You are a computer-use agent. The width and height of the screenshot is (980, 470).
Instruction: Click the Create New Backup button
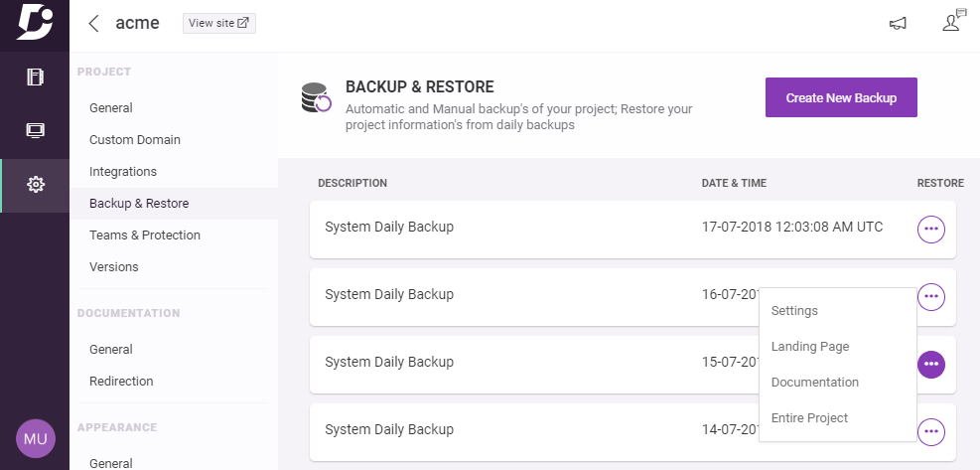coord(841,97)
